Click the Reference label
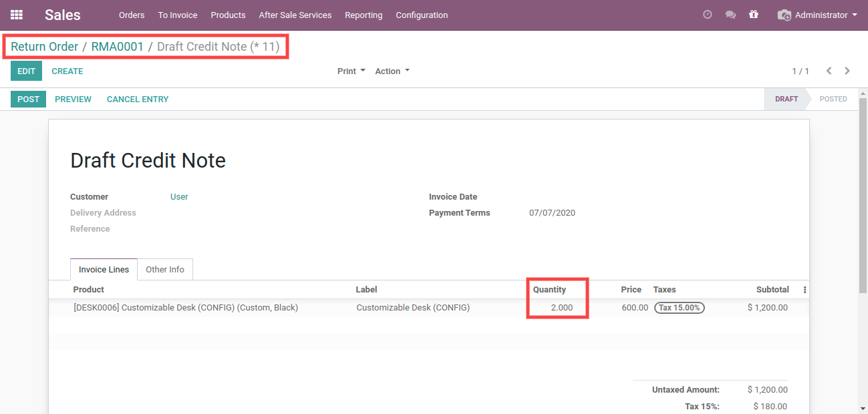Image resolution: width=868 pixels, height=414 pixels. click(90, 229)
